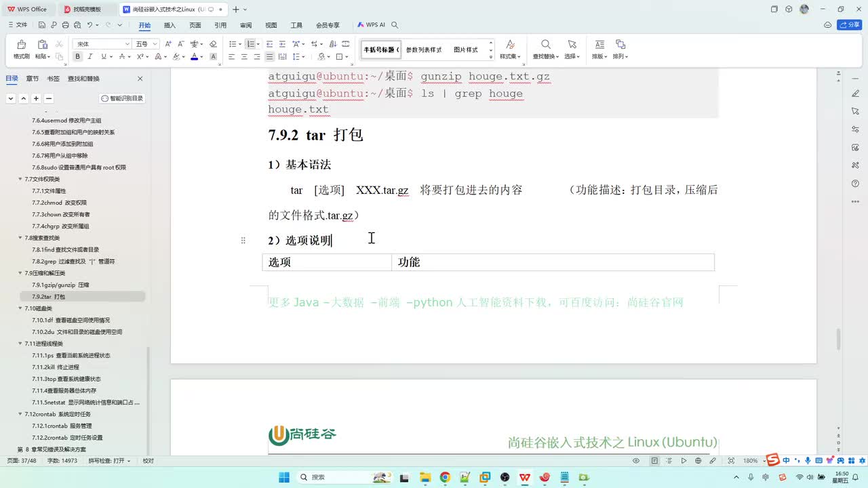The height and width of the screenshot is (488, 868).
Task: Toggle Bold formatting
Action: pos(77,57)
